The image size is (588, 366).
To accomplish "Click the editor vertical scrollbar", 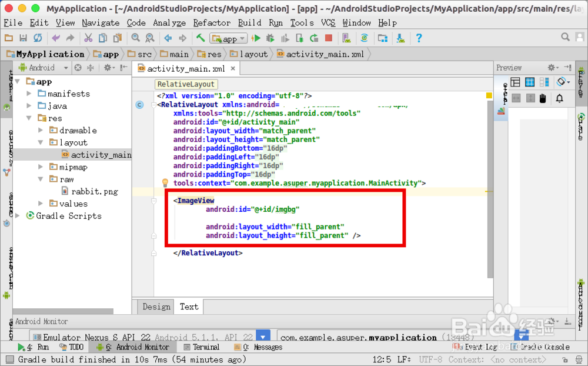I will [490, 189].
